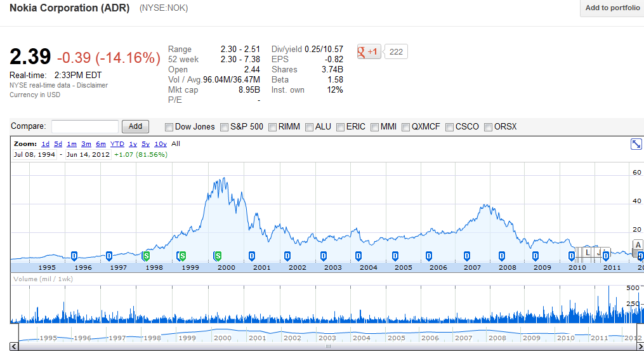Open the dividend marker in 2010
Viewport: 644px width, 351px height.
572,256
